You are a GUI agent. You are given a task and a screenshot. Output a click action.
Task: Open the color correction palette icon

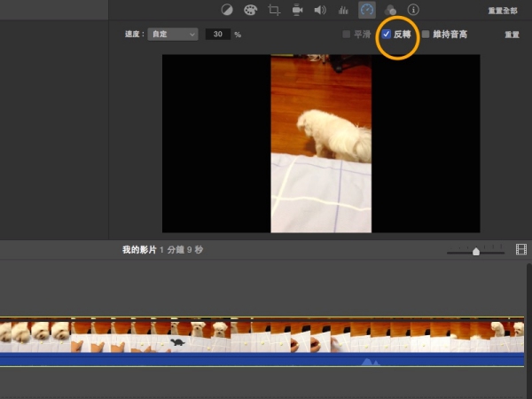click(250, 10)
